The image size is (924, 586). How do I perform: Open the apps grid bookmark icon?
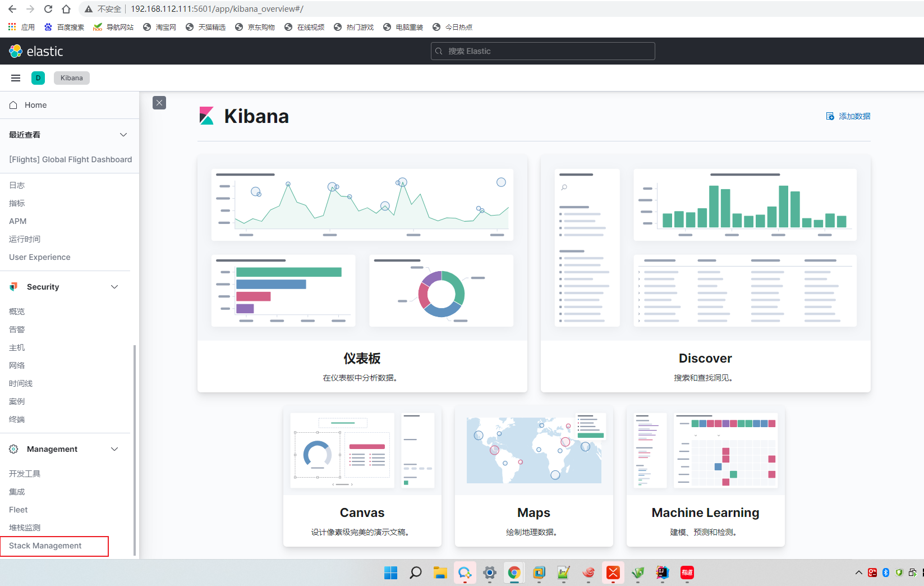[12, 27]
